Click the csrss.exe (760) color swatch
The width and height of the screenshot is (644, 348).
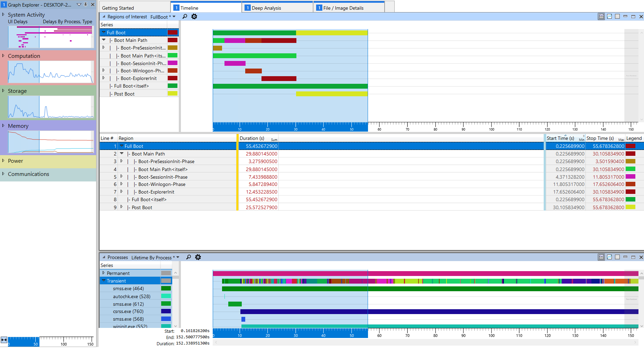point(166,311)
